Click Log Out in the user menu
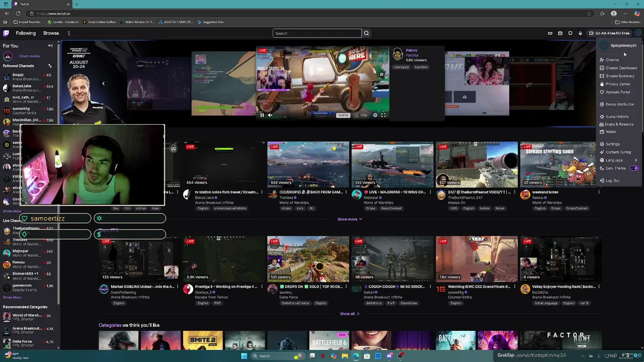Viewport: 644px width, 362px height. pyautogui.click(x=620, y=180)
